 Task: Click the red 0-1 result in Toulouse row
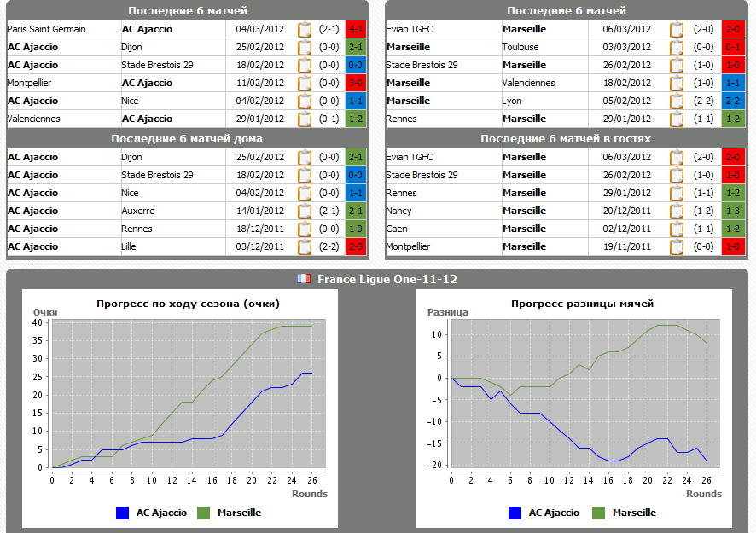pyautogui.click(x=733, y=47)
